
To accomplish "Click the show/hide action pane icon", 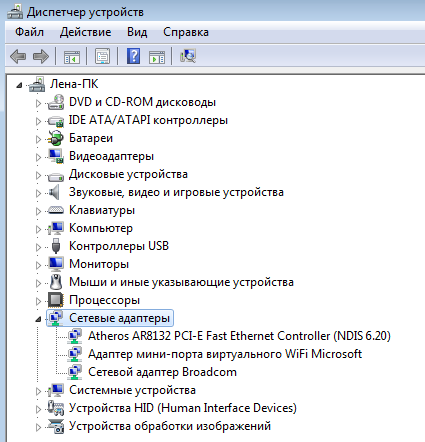I will coord(157,57).
